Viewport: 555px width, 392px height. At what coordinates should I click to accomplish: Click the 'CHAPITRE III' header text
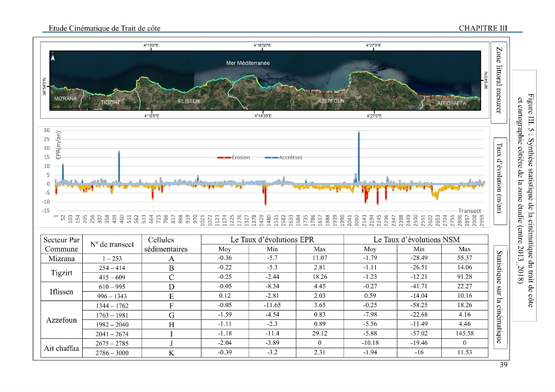tap(483, 28)
